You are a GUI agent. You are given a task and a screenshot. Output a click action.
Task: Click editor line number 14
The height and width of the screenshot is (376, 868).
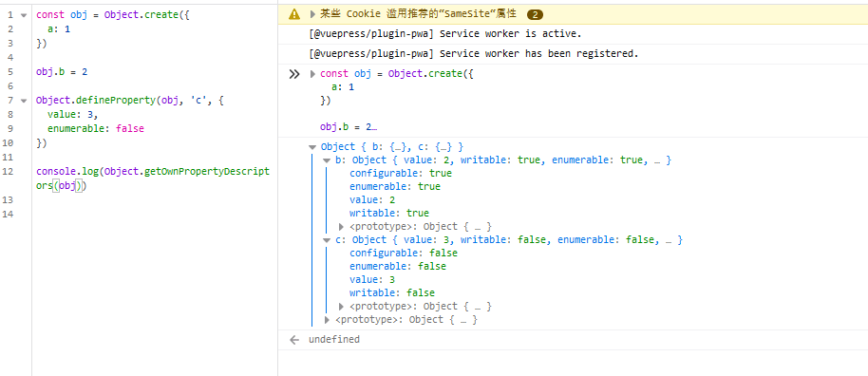(x=9, y=215)
